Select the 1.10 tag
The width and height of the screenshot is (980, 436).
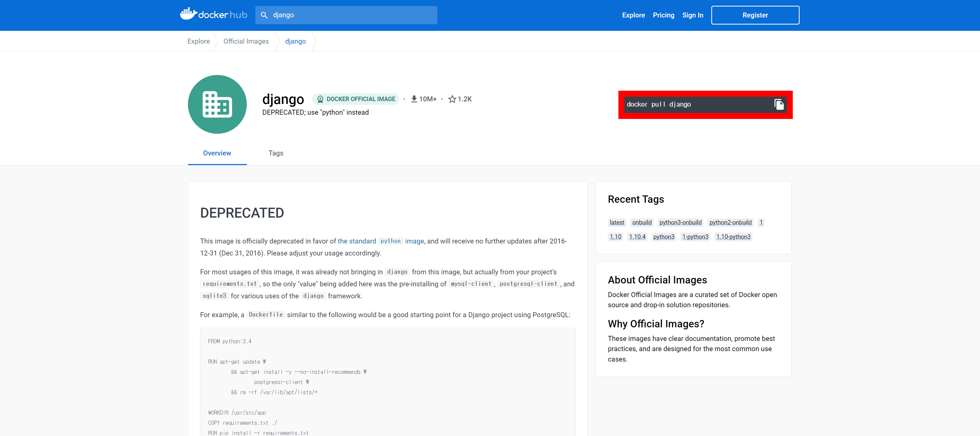click(615, 237)
